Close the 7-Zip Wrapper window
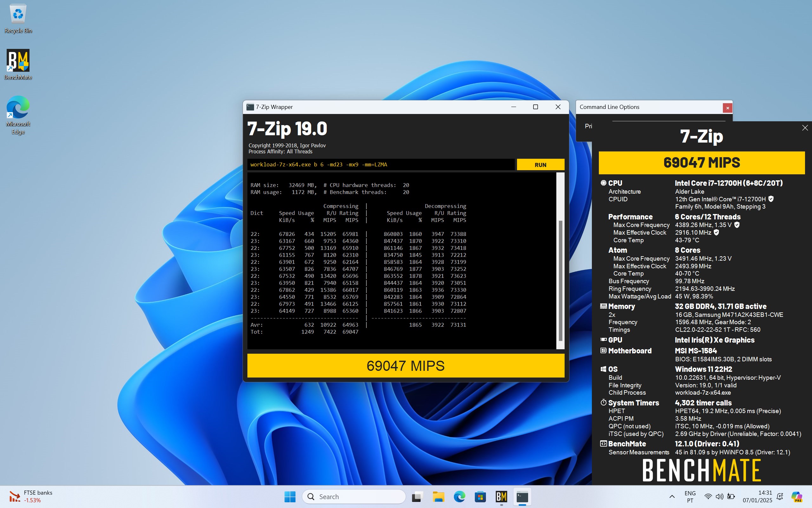812x508 pixels. pos(558,107)
